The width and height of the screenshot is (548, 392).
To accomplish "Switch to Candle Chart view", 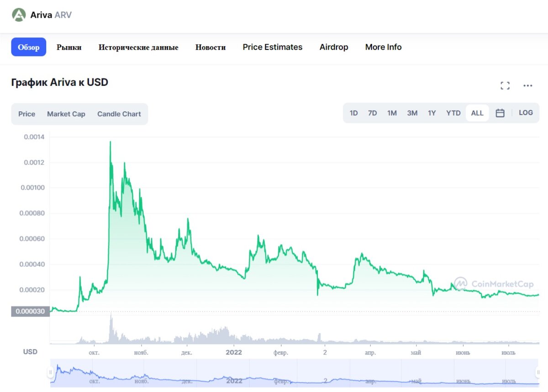I will click(119, 114).
